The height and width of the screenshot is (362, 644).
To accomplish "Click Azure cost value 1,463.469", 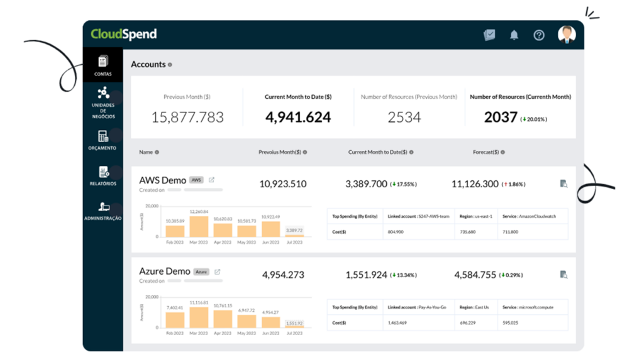I will (397, 323).
